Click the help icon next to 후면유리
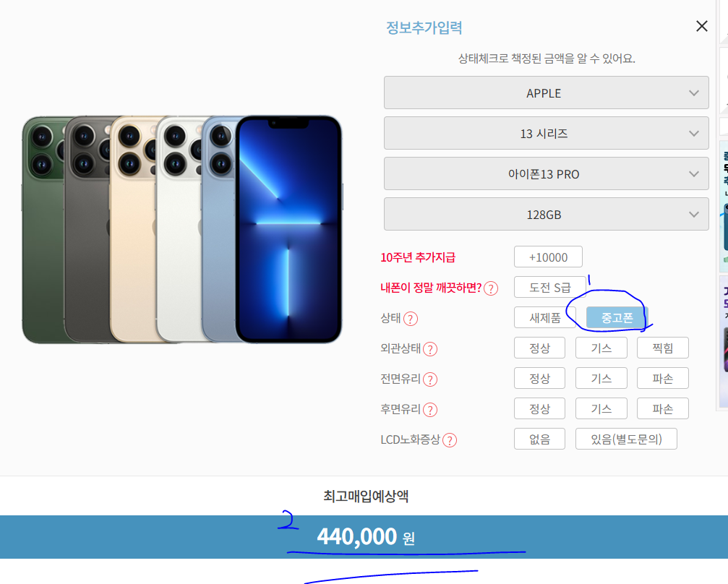Image resolution: width=728 pixels, height=584 pixels. coord(430,410)
